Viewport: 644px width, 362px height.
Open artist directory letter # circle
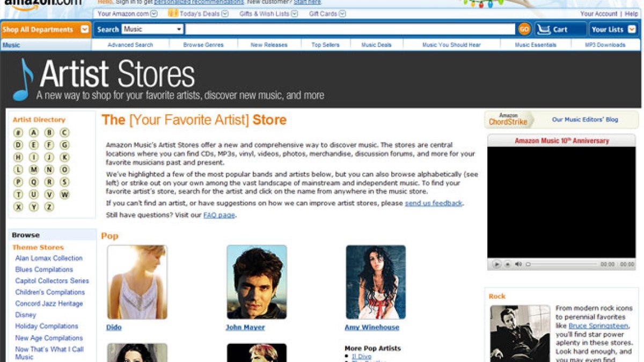(x=18, y=132)
